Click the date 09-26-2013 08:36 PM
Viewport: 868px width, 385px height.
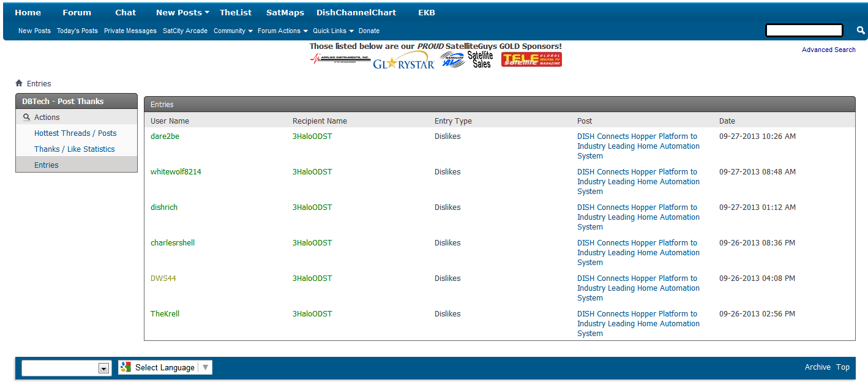(757, 242)
